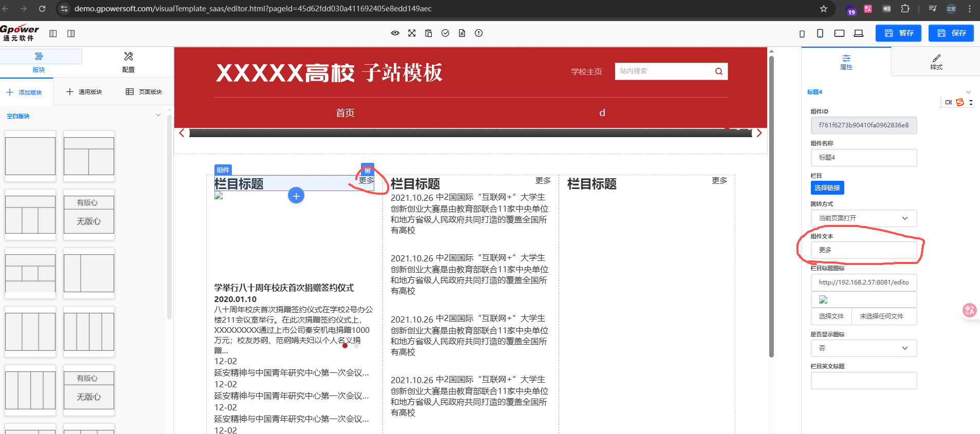Open the 跳转方式 dropdown
The image size is (980, 434).
tap(864, 218)
